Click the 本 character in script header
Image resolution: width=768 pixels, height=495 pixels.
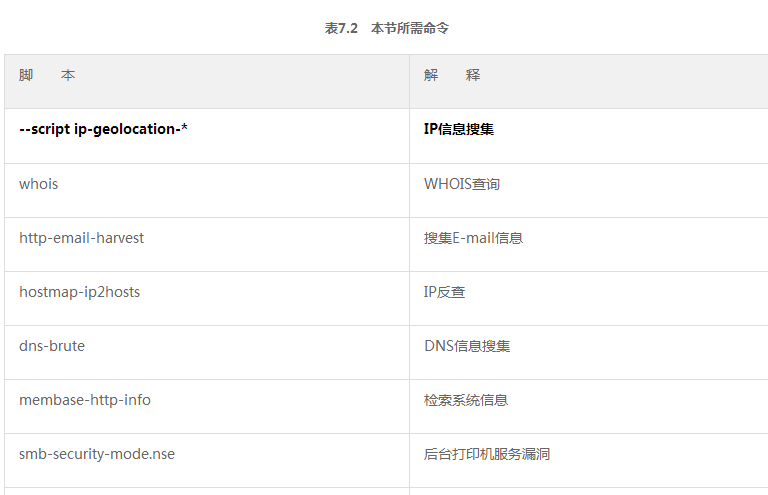pos(68,75)
